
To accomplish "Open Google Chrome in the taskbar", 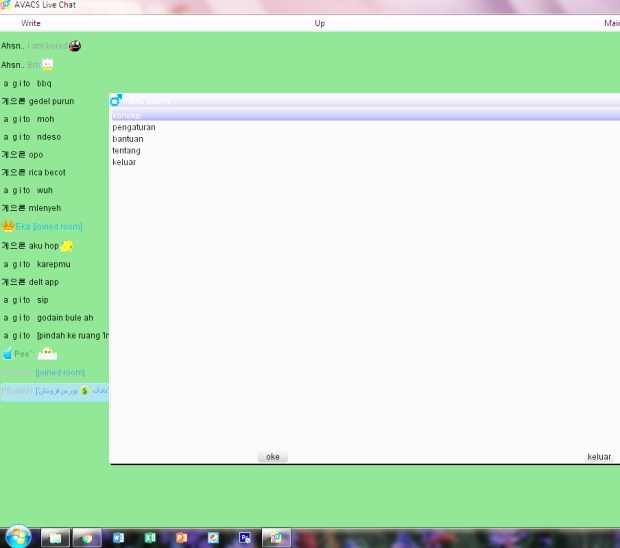I will pyautogui.click(x=87, y=538).
